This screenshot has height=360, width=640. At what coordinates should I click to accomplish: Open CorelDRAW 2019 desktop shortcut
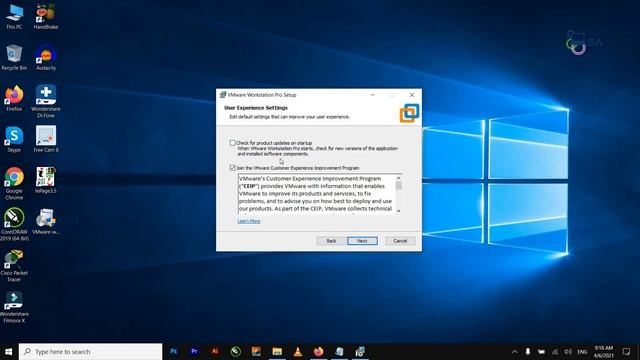coord(14,224)
